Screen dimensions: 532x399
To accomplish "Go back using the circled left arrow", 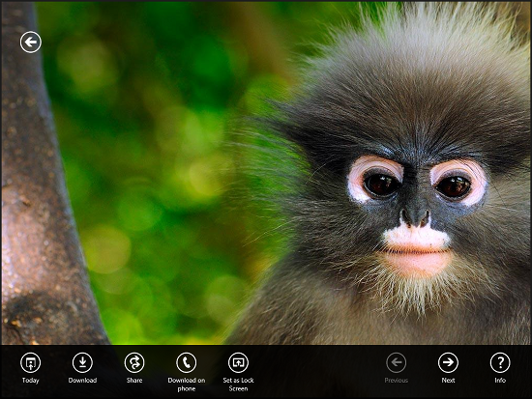I will (31, 43).
